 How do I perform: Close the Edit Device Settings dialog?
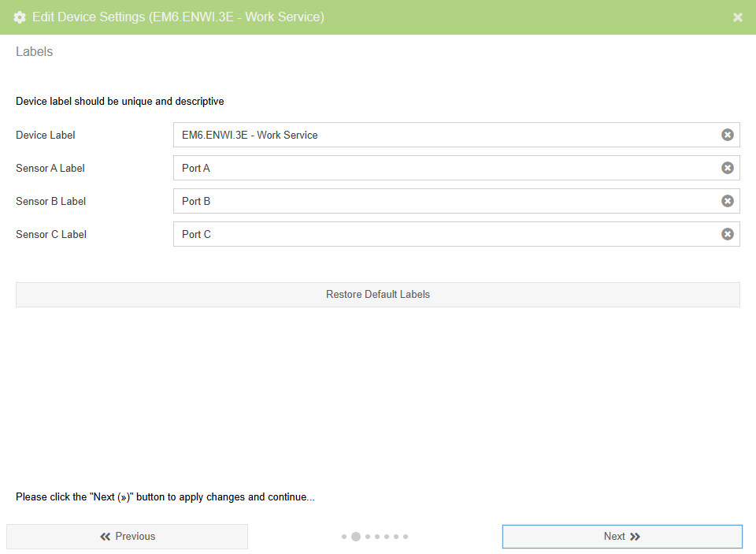tap(738, 17)
